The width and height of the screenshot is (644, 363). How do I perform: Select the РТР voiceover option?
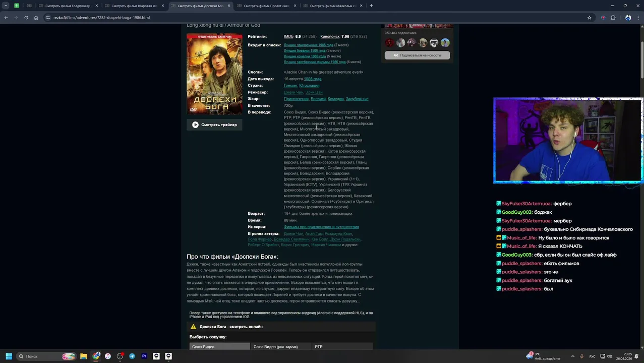[343, 346]
